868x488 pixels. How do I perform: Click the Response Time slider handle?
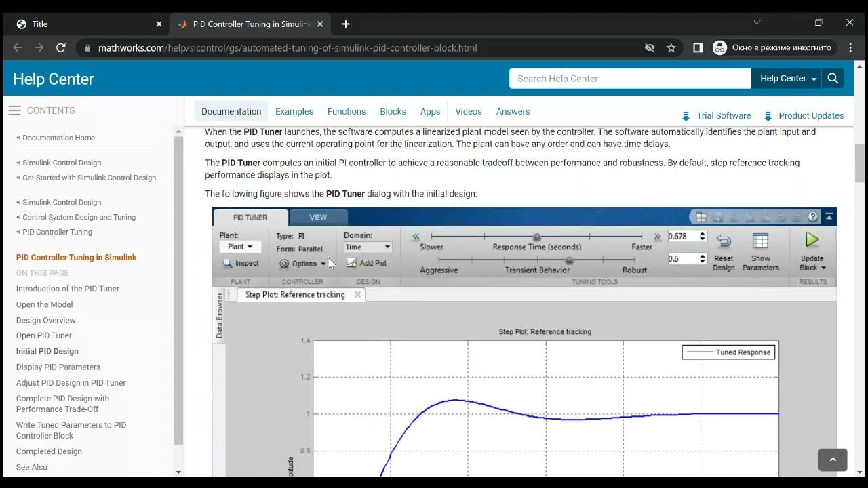[x=536, y=237]
